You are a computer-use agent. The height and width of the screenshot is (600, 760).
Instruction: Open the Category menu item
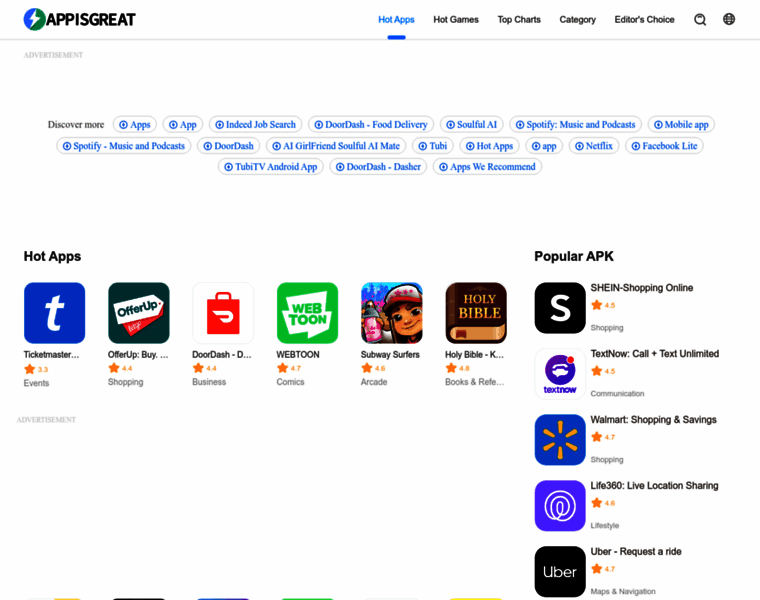point(577,19)
